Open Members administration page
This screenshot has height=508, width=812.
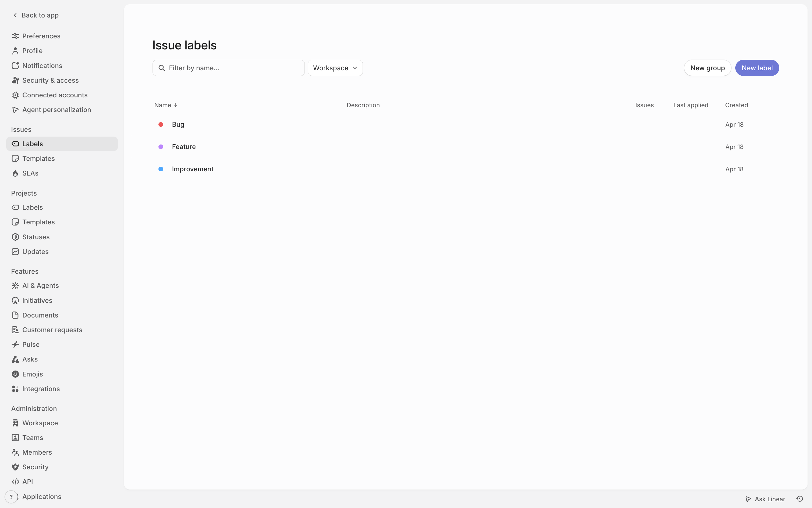pyautogui.click(x=62, y=452)
